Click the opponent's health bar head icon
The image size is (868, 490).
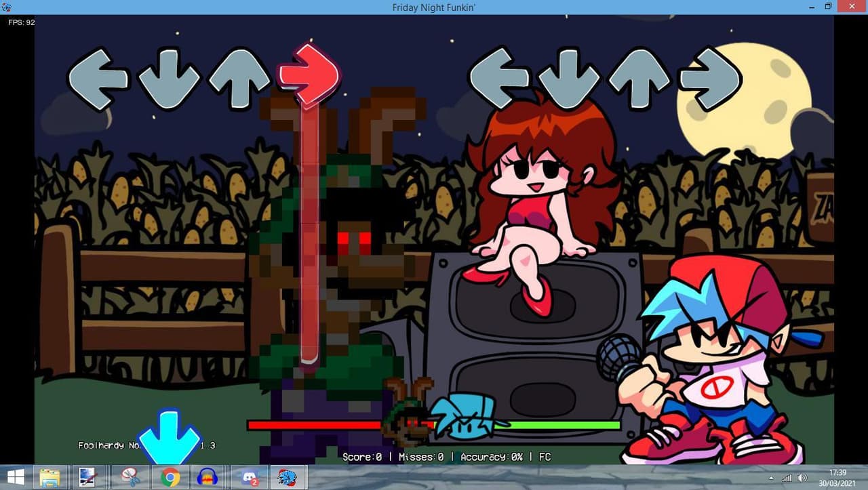[x=408, y=411]
